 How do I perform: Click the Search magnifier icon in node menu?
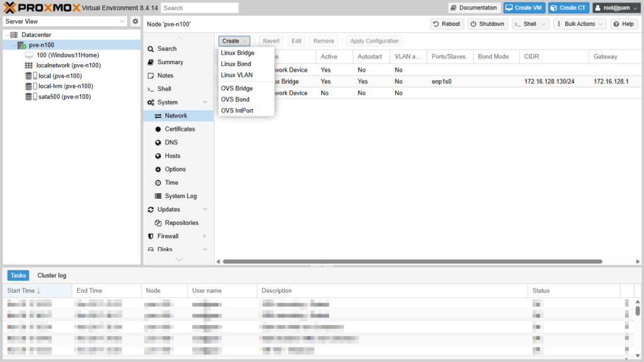coord(151,48)
